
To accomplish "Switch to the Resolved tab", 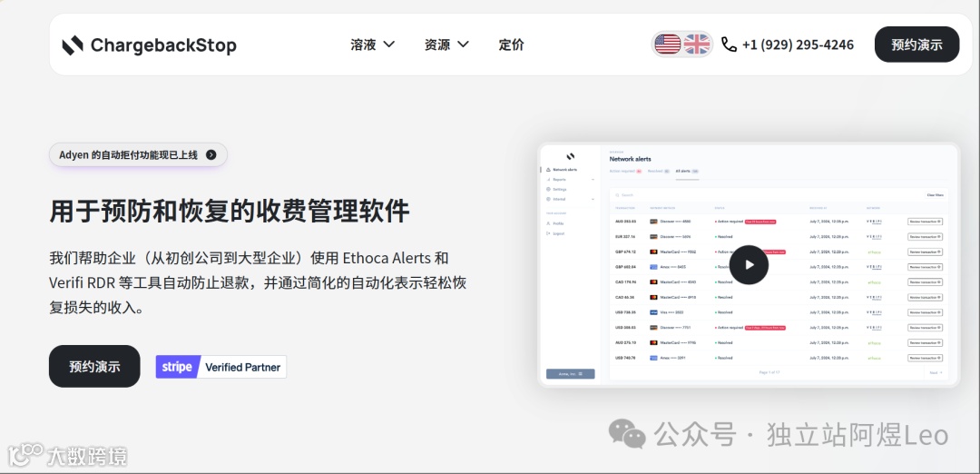I will [x=659, y=171].
